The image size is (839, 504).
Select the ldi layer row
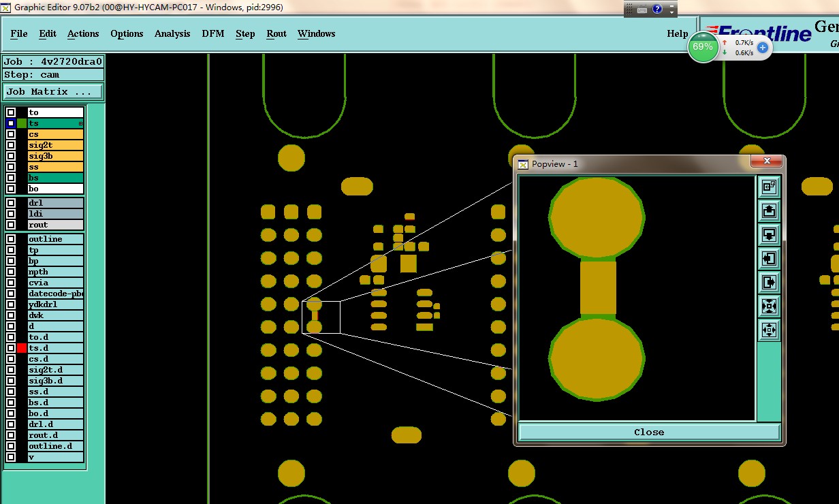tap(55, 214)
